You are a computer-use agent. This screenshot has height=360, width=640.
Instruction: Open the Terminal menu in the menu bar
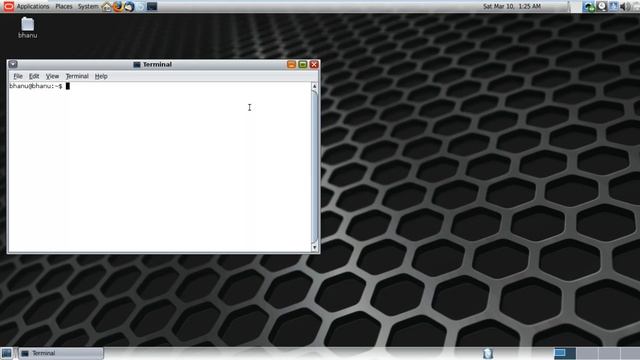click(x=77, y=76)
